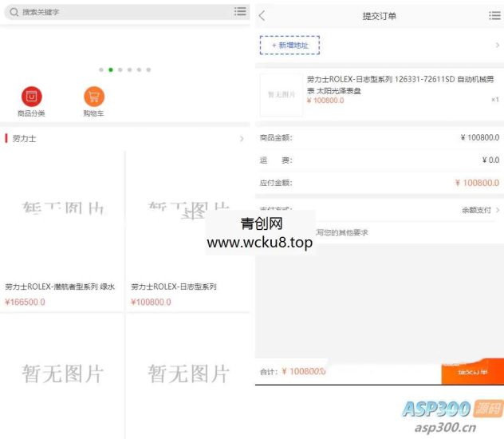Viewport: 504px width, 439px height.
Task: Click the search magnifier icon
Action: point(14,12)
